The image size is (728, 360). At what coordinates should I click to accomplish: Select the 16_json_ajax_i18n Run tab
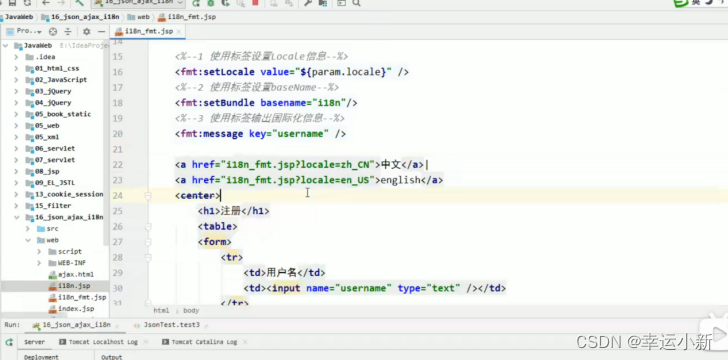click(76, 325)
